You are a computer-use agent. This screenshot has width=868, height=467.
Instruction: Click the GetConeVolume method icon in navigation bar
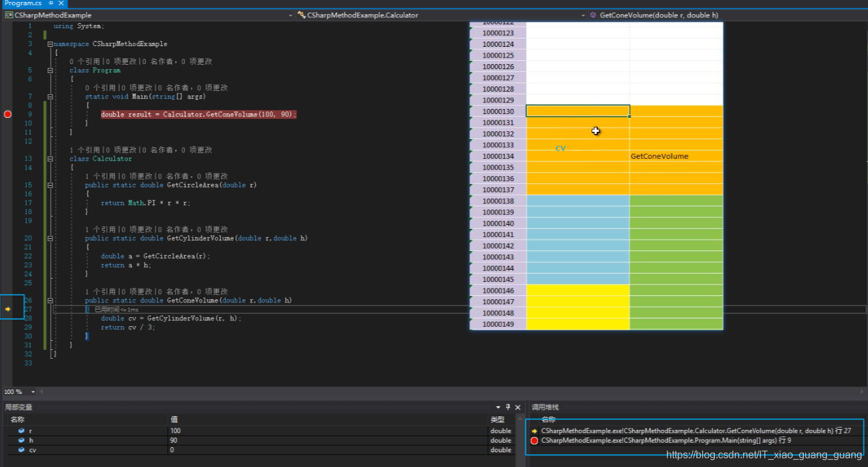click(x=593, y=15)
